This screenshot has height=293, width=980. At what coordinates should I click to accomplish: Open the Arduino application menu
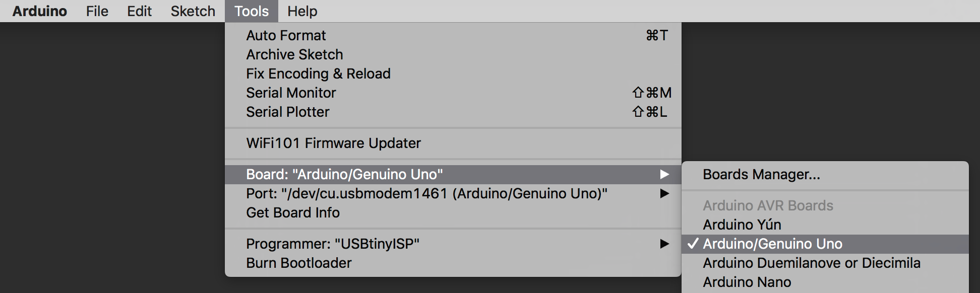coord(39,11)
